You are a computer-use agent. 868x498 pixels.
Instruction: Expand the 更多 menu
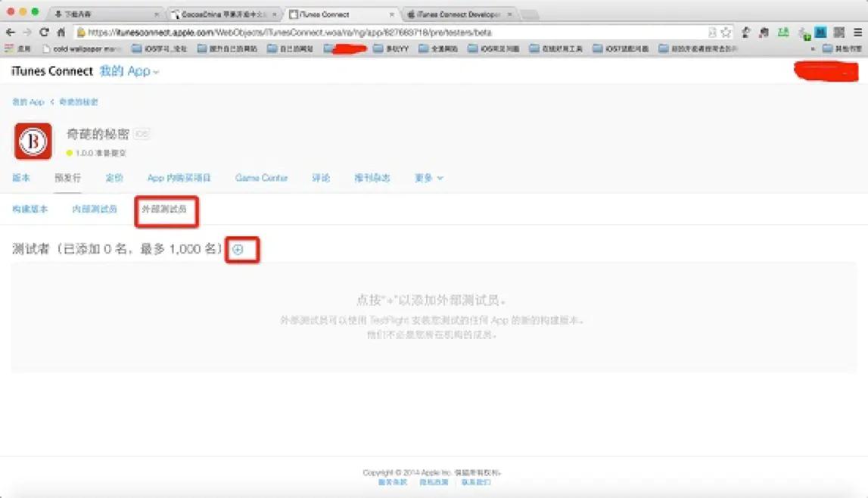click(x=429, y=178)
